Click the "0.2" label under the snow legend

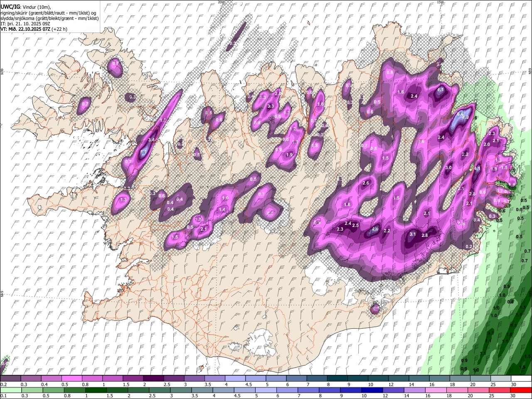(x=3, y=384)
